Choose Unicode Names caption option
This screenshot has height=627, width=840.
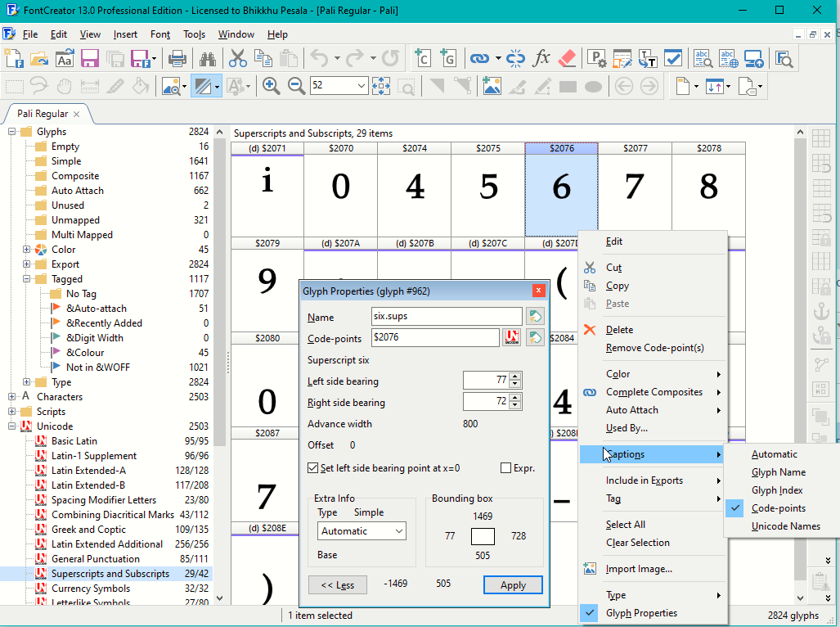(x=785, y=526)
